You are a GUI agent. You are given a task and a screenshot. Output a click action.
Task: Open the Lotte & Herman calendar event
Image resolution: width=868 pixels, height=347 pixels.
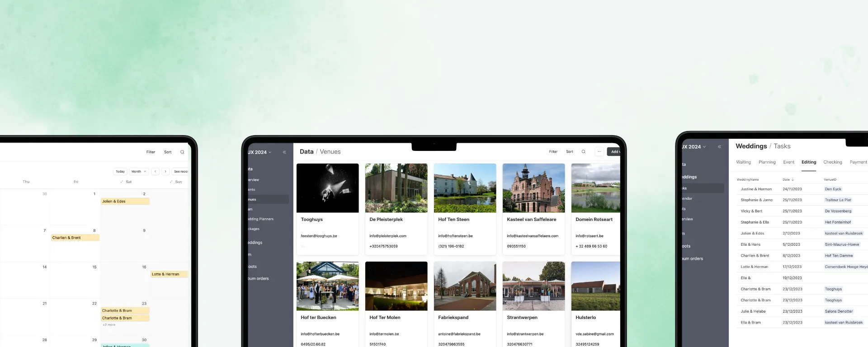pos(169,274)
